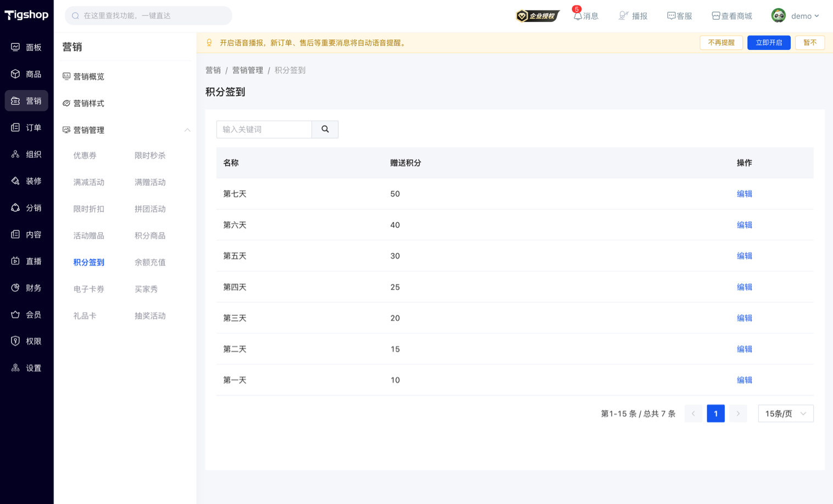Click the keyword search magnifier button
Viewport: 833px width, 504px height.
pyautogui.click(x=325, y=130)
